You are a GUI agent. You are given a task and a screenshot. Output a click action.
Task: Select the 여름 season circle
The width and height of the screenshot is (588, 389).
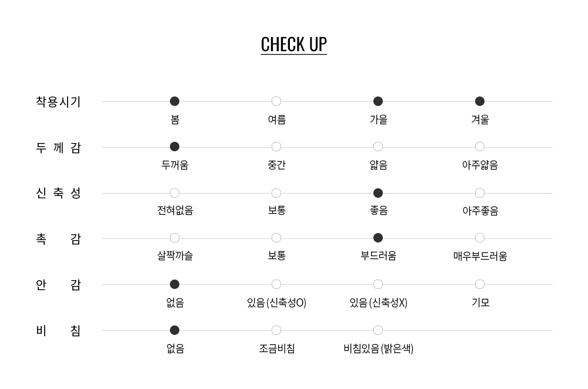tap(276, 101)
